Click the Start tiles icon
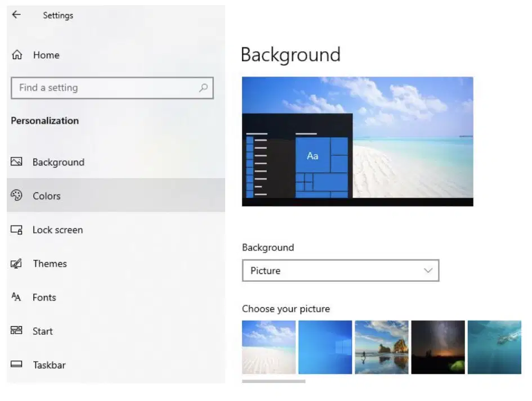 (16, 330)
